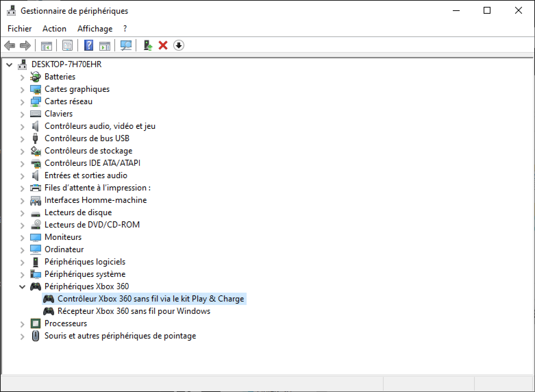
Task: Click the disable device down-arrow icon
Action: click(178, 45)
